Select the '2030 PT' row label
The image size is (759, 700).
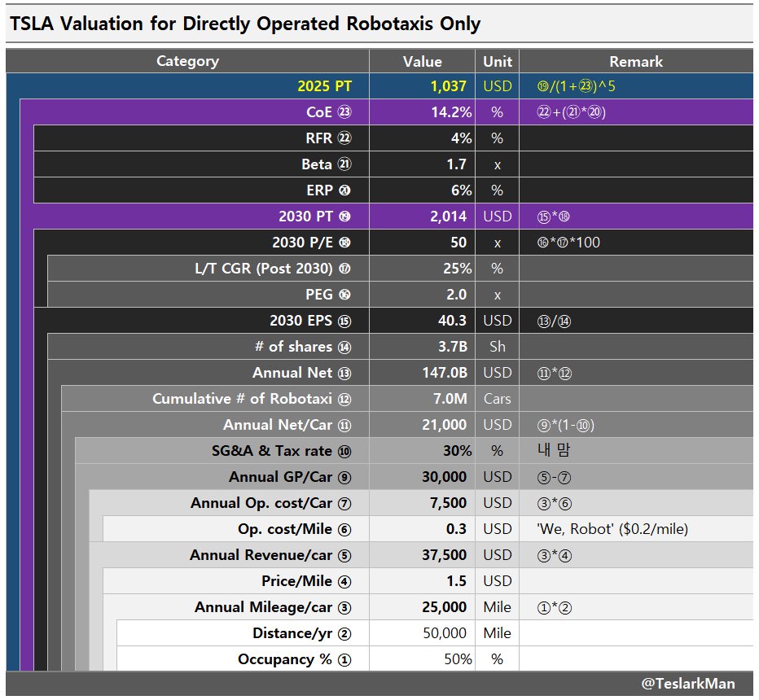coord(314,217)
